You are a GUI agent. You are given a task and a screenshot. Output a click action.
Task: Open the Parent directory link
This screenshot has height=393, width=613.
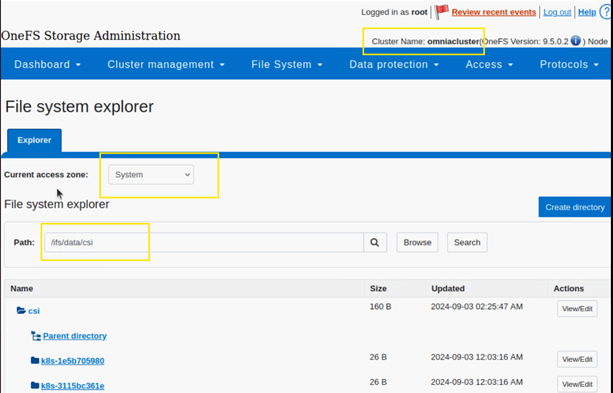click(75, 336)
